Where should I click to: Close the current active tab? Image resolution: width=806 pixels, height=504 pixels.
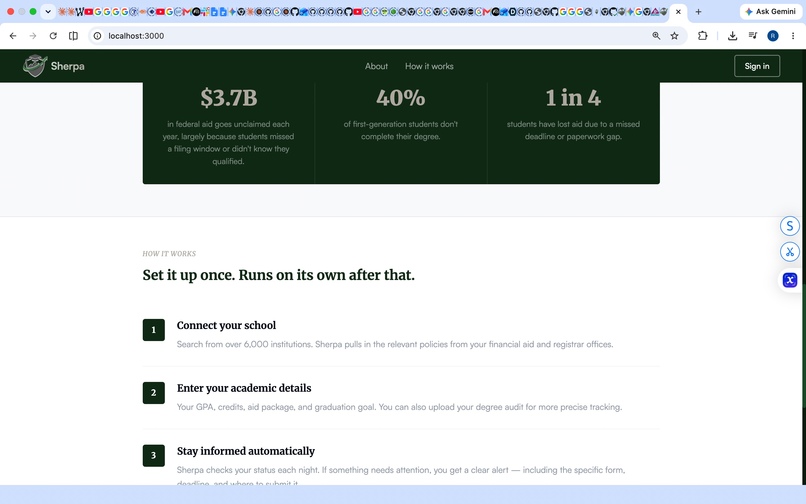(x=678, y=11)
